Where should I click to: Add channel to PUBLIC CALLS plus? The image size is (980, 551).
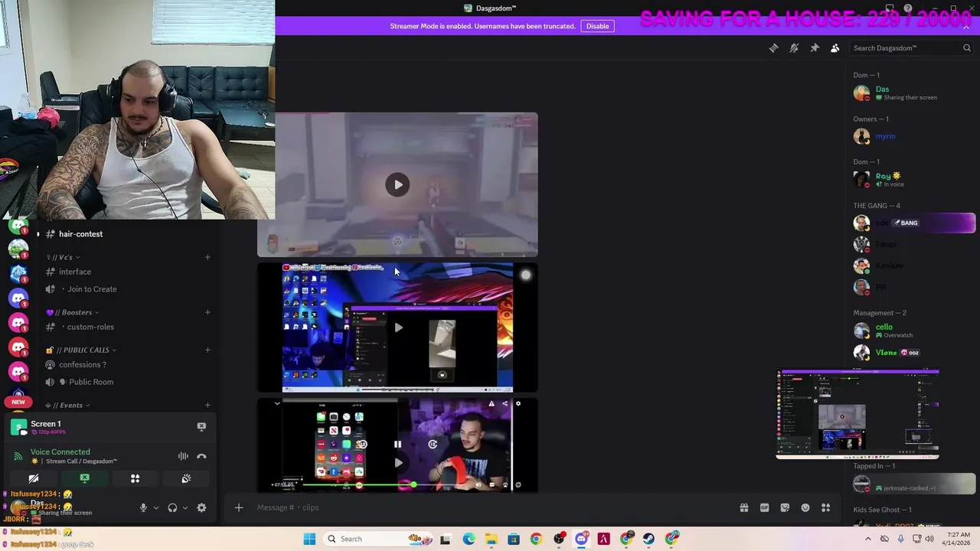point(207,350)
